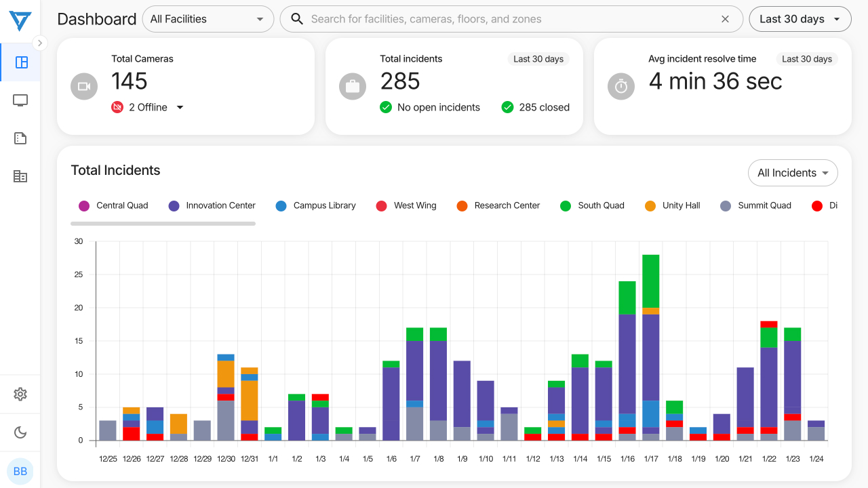Screen dimensions: 868x488
Task: Open settings gear icon
Action: point(20,394)
